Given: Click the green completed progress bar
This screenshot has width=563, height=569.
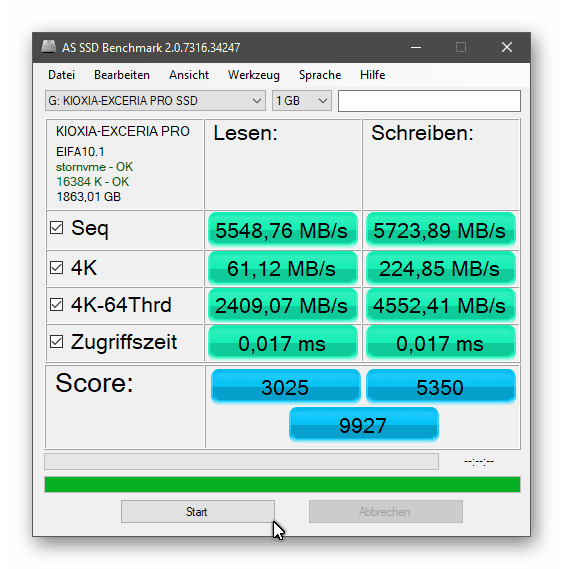Looking at the screenshot, I should [x=282, y=484].
